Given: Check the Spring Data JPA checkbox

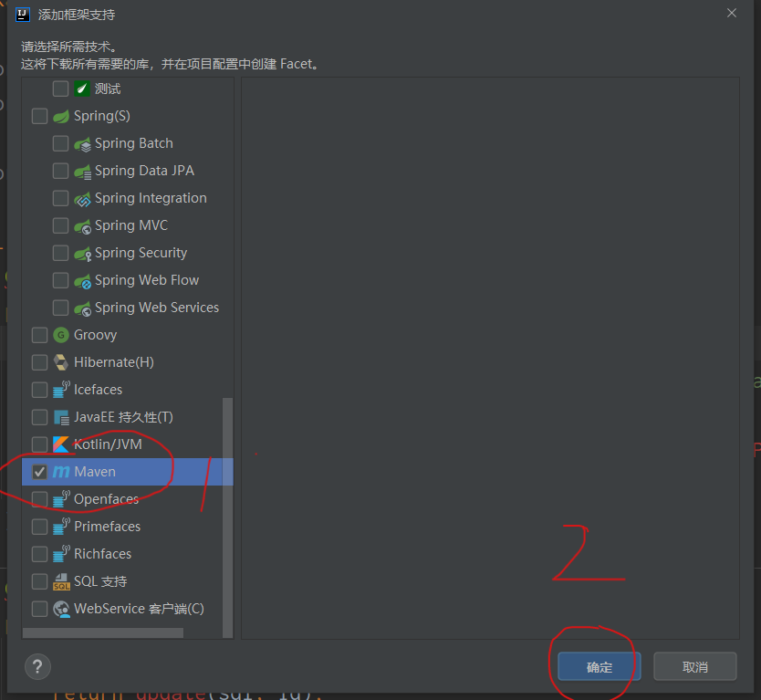Looking at the screenshot, I should point(60,171).
